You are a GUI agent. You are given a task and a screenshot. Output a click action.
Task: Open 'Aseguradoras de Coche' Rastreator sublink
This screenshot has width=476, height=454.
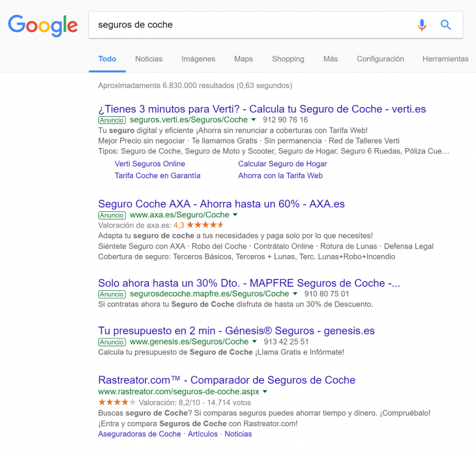click(x=140, y=434)
